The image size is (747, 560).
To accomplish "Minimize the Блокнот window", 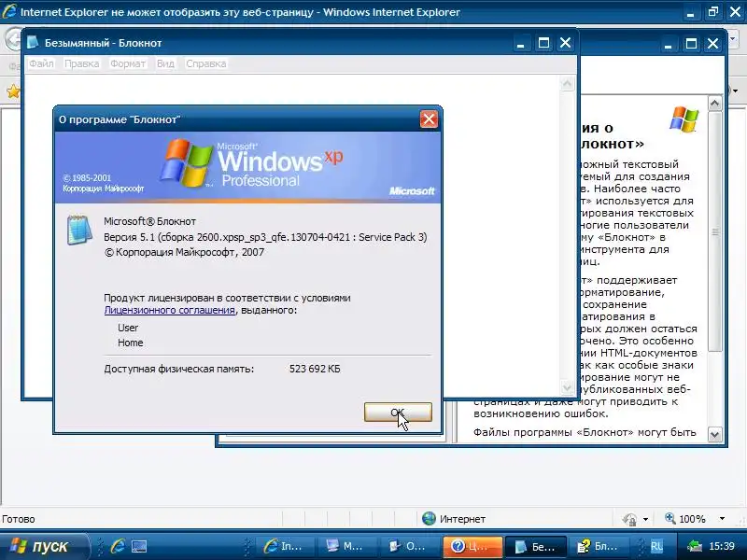I will 521,43.
